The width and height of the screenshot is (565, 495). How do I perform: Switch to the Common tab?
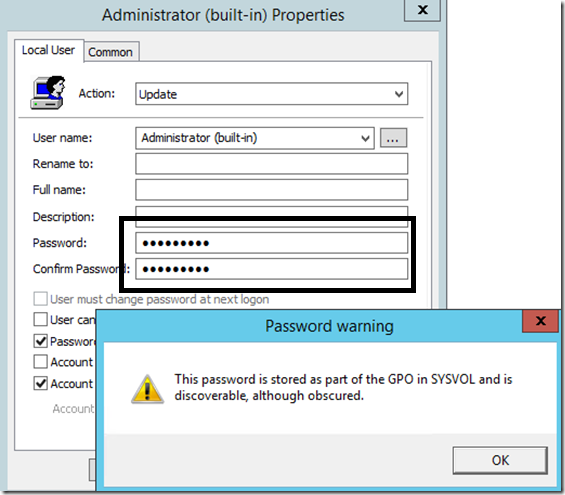click(110, 52)
